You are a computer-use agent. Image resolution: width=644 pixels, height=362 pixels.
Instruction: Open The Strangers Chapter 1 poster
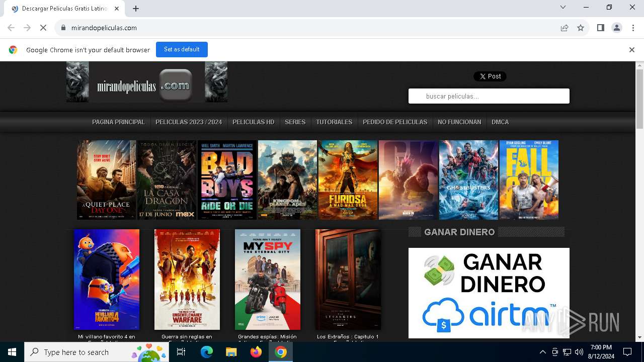(348, 280)
